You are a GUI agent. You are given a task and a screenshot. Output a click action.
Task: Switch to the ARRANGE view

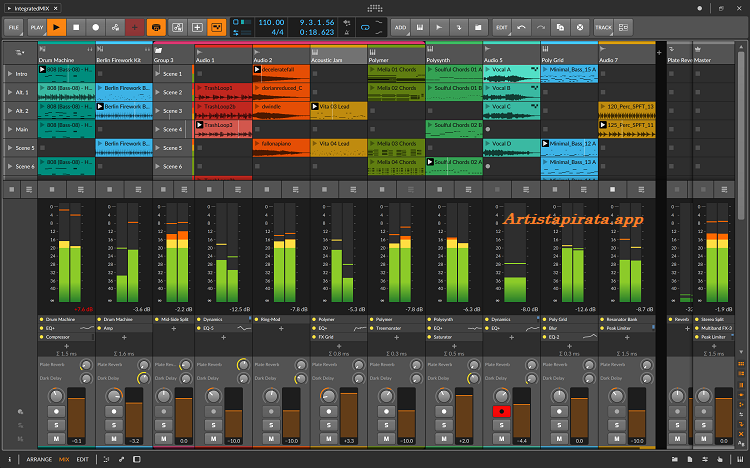(x=39, y=458)
